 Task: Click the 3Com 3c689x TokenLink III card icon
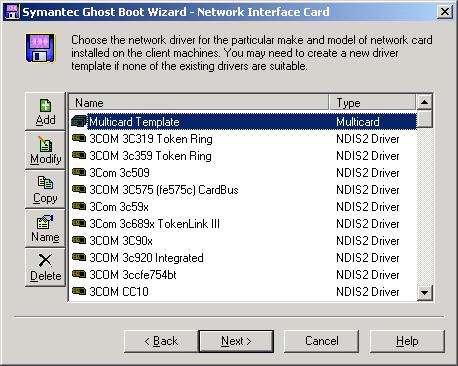click(x=79, y=223)
